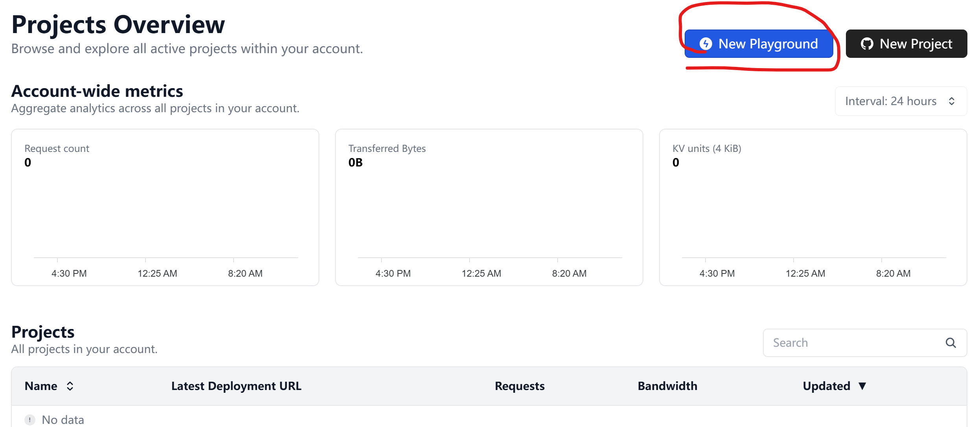Click the Projects Overview page heading
Screen dimensions: 980x427
(x=118, y=24)
